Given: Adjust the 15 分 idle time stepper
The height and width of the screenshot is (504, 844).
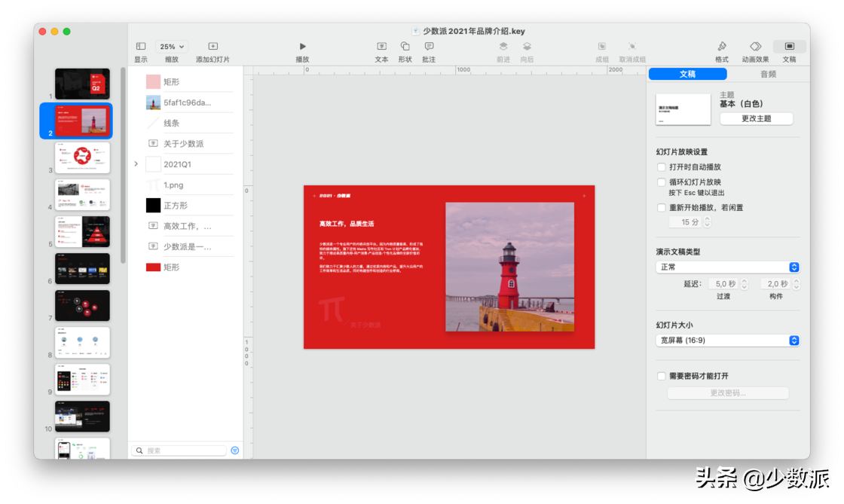Looking at the screenshot, I should pos(708,222).
